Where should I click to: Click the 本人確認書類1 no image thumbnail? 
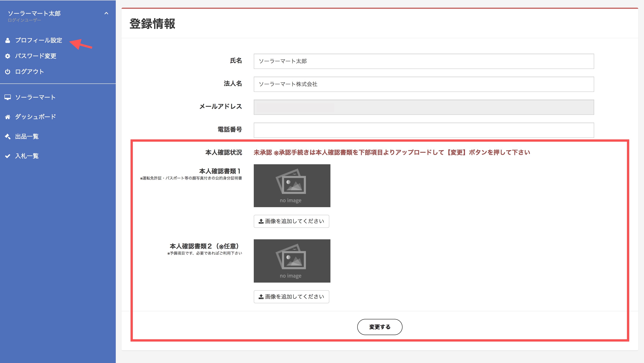pyautogui.click(x=292, y=186)
